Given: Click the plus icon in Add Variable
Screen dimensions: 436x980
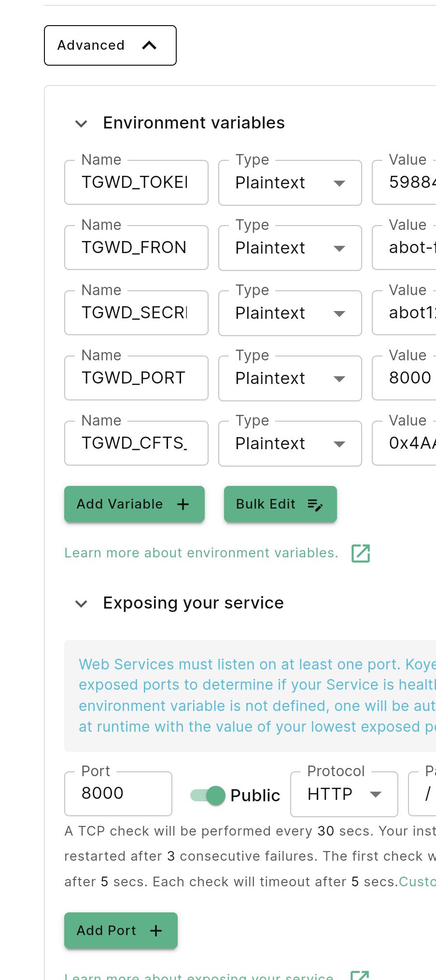Looking at the screenshot, I should (x=183, y=504).
